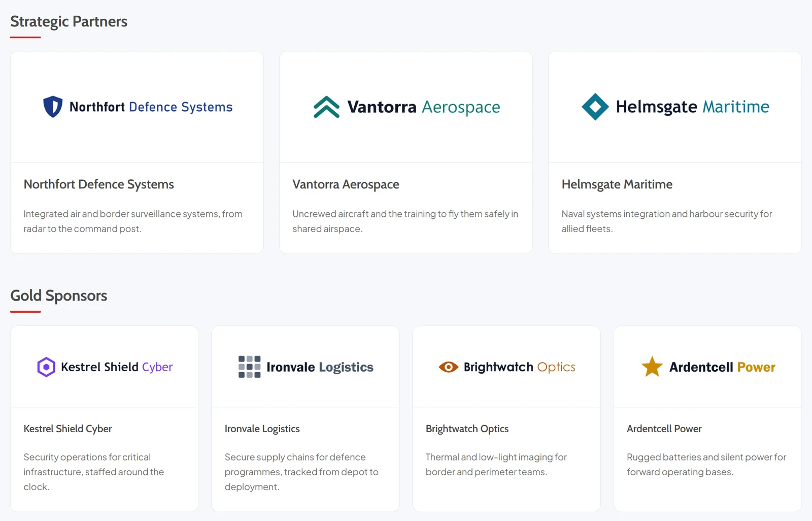Click the 'Rugged batteries and silent power' description
This screenshot has width=812, height=521.
tap(706, 465)
